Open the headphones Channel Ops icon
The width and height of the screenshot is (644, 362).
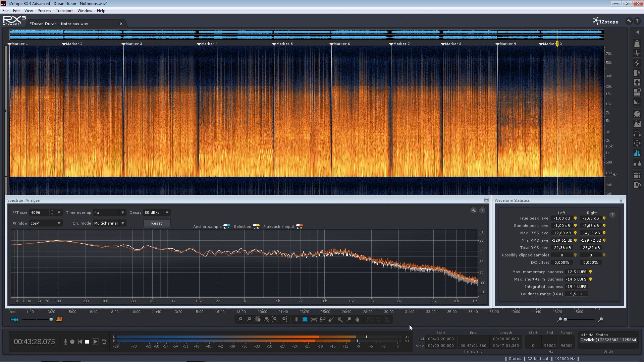click(637, 134)
